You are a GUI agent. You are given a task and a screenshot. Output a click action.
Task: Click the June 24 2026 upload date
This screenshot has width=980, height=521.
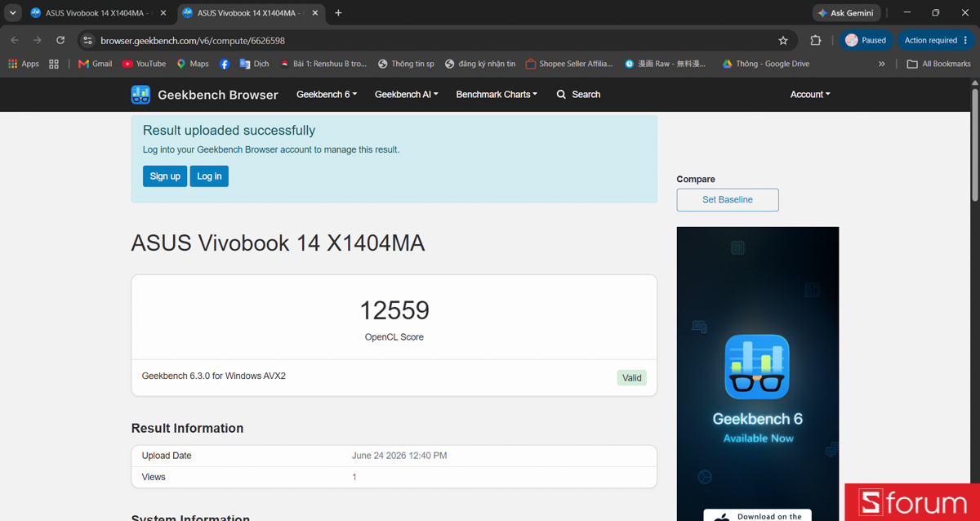coord(399,456)
